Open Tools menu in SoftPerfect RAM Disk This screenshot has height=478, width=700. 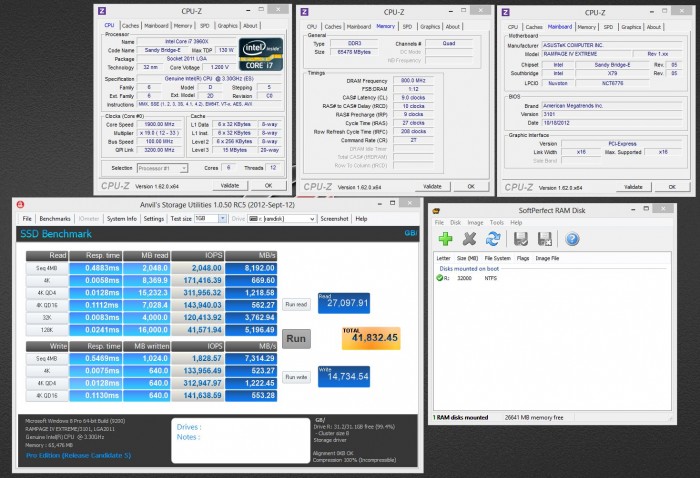coord(496,222)
